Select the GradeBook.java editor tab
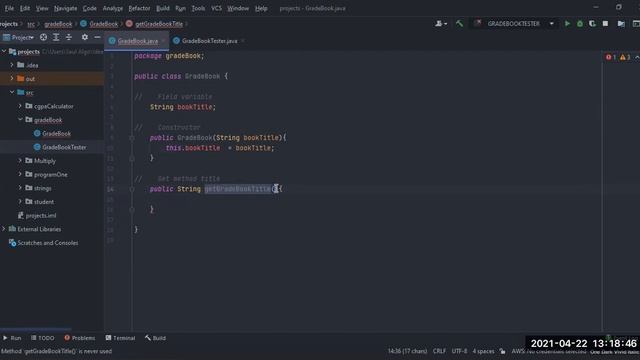The width and height of the screenshot is (640, 360). [x=138, y=41]
